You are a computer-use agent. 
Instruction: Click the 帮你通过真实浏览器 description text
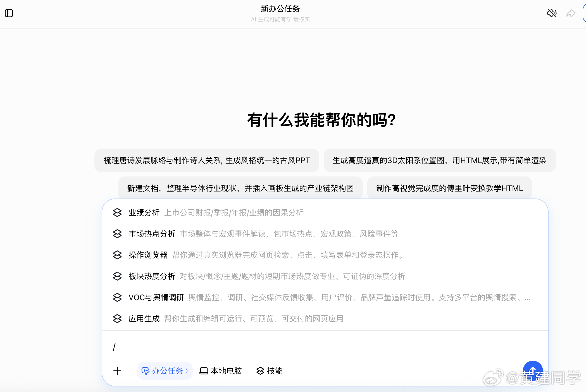(288, 255)
